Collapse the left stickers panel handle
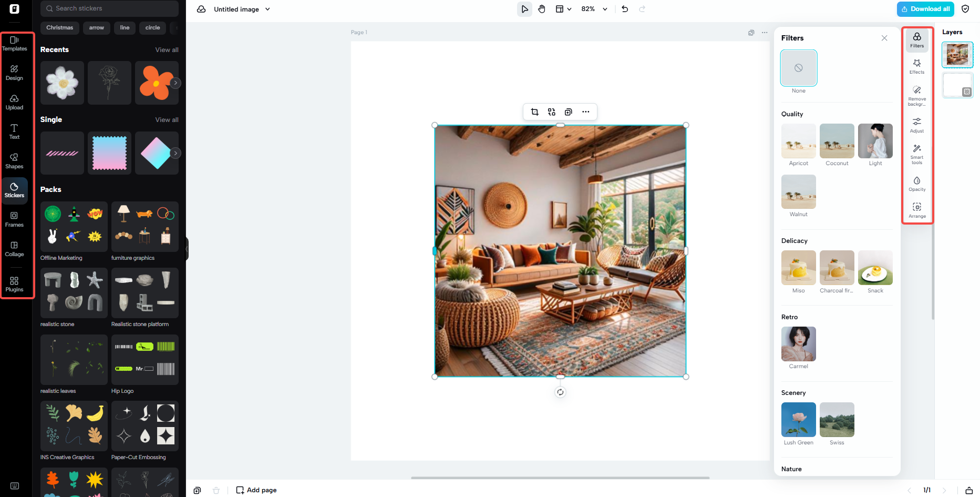 (187, 249)
